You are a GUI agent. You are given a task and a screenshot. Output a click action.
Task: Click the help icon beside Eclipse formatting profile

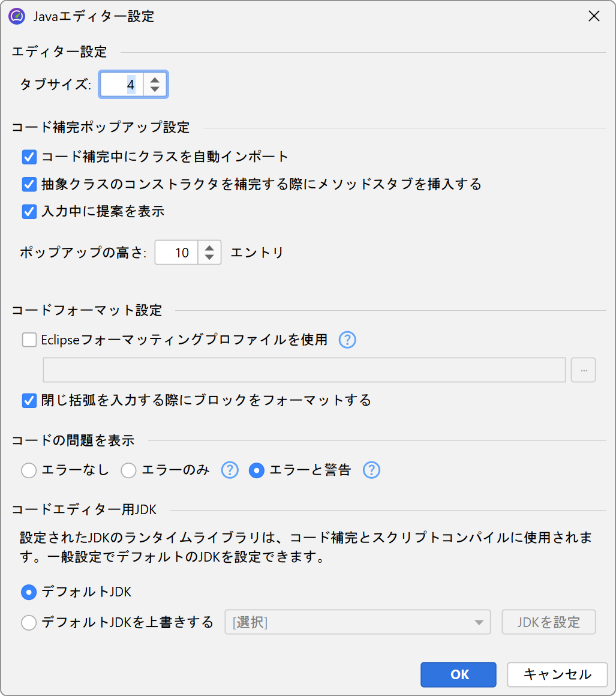347,340
